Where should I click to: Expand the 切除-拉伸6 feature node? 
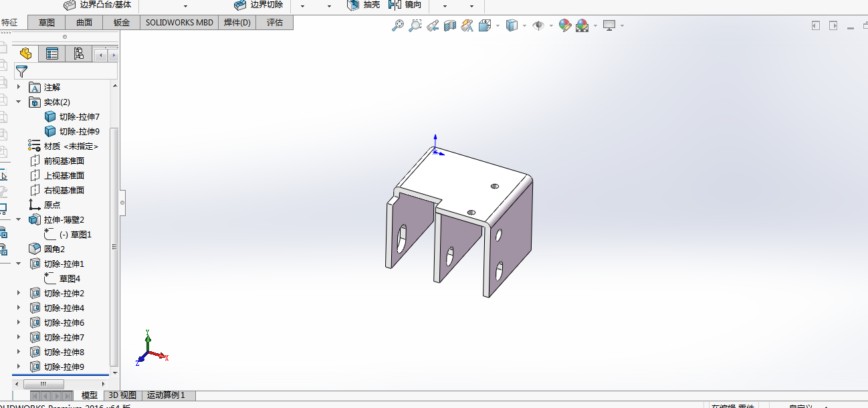[19, 322]
